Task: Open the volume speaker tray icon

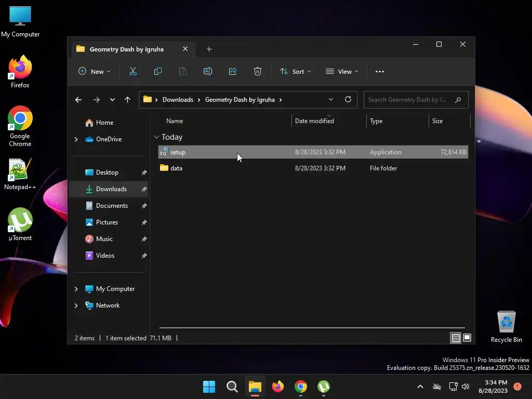Action: (465, 387)
